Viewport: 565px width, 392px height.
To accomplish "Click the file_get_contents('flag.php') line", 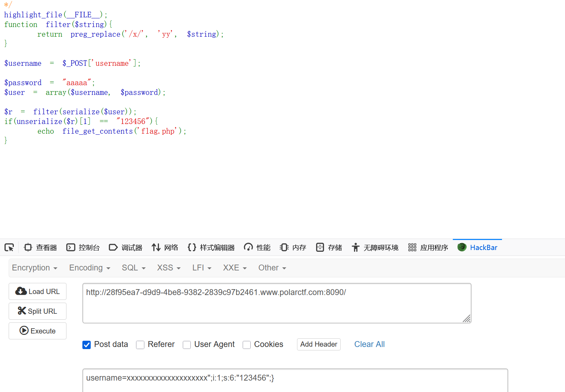I will click(112, 131).
